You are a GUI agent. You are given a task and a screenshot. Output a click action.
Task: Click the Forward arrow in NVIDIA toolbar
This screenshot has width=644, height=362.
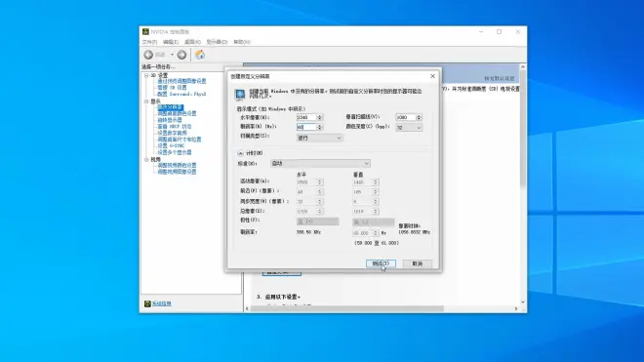pyautogui.click(x=181, y=55)
